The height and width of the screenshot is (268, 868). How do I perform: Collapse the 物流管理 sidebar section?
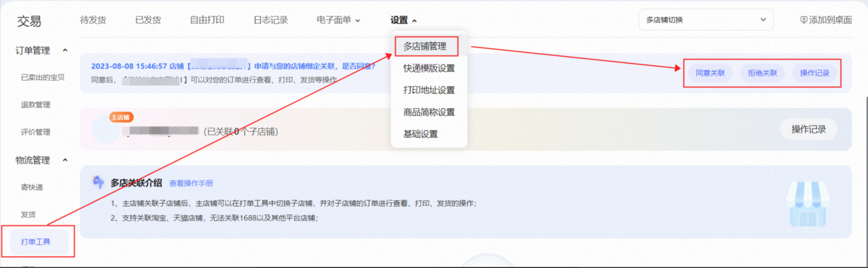(65, 160)
